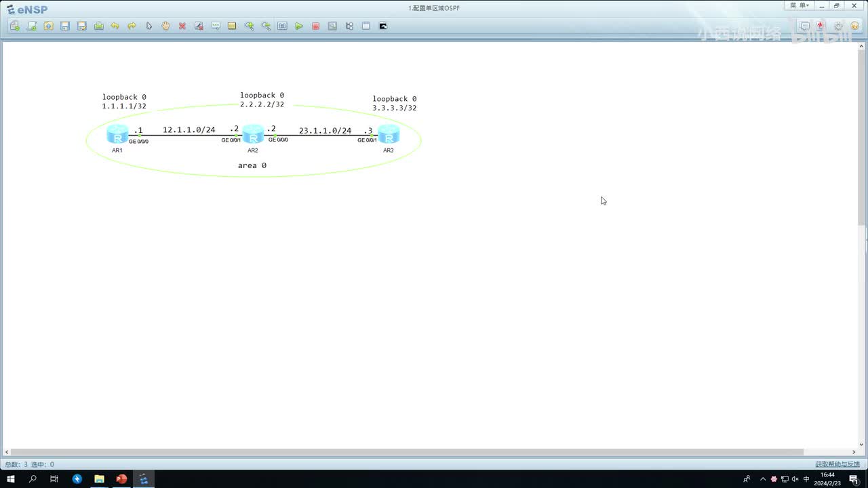Open Windows taskbar search
The height and width of the screenshot is (488, 868).
(33, 479)
